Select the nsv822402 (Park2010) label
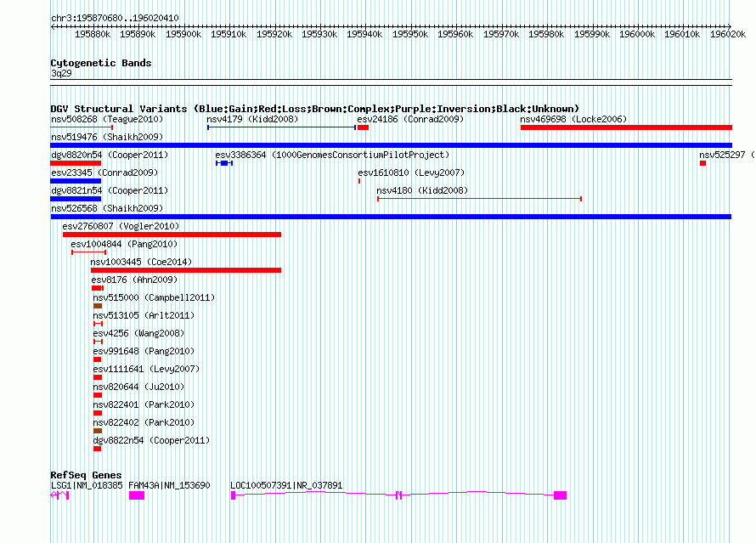This screenshot has height=543, width=756. [x=144, y=422]
